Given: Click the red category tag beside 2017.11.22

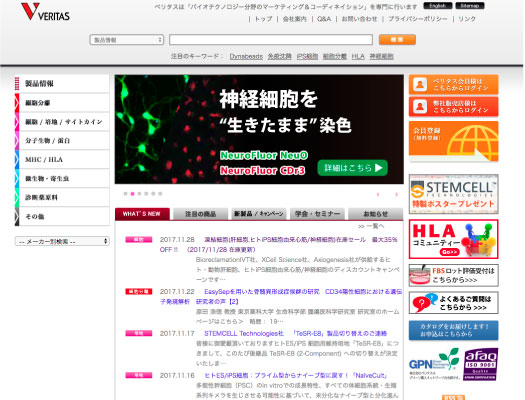Looking at the screenshot, I should 139,292.
